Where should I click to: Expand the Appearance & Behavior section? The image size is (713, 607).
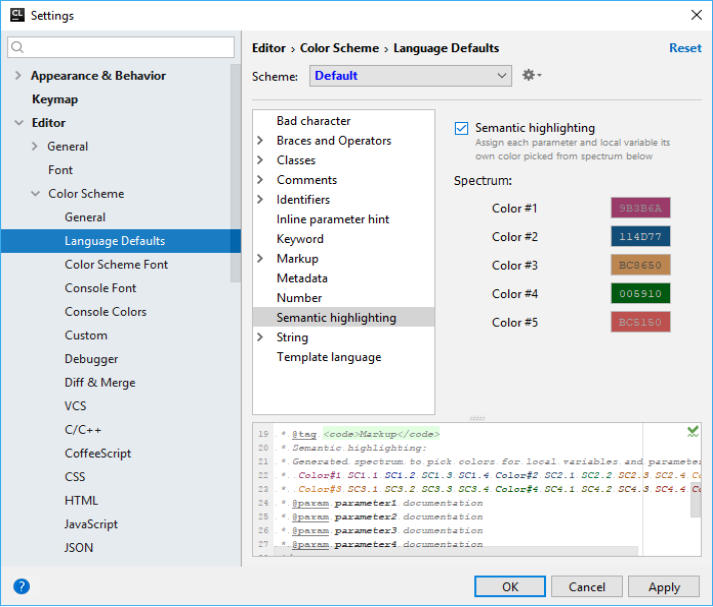18,76
